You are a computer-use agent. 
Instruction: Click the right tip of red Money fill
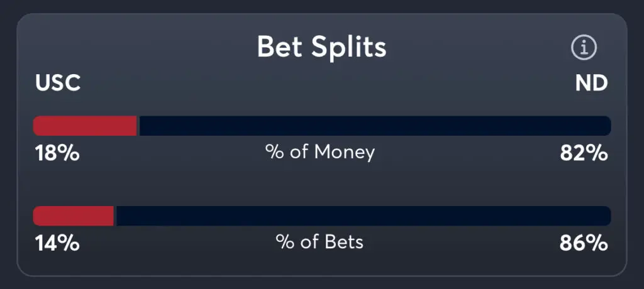[136, 126]
